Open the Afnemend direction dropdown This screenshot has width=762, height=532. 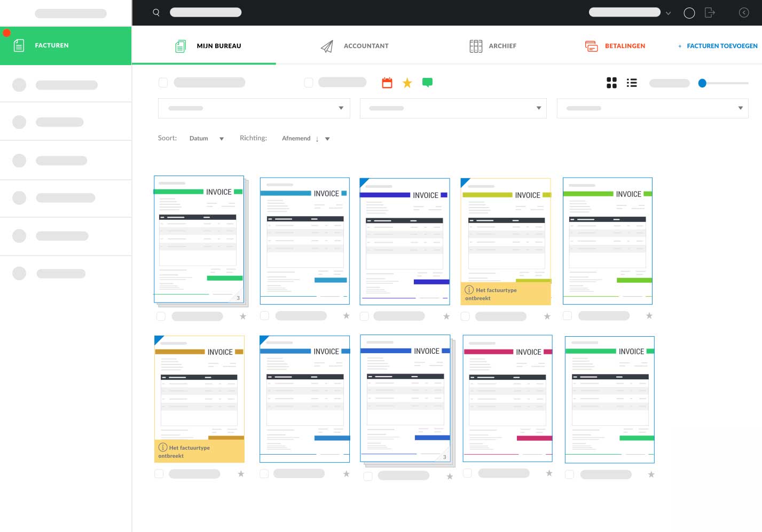[305, 138]
